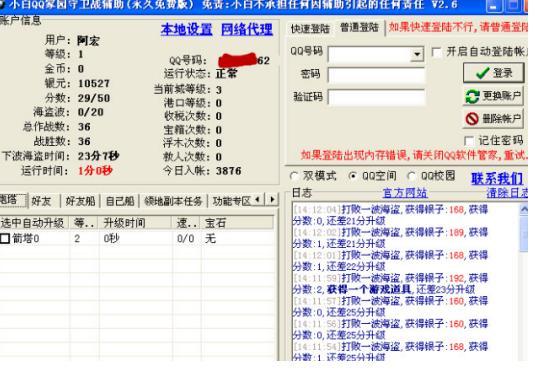Click the 运行时间 value 1分0秒

[95, 170]
